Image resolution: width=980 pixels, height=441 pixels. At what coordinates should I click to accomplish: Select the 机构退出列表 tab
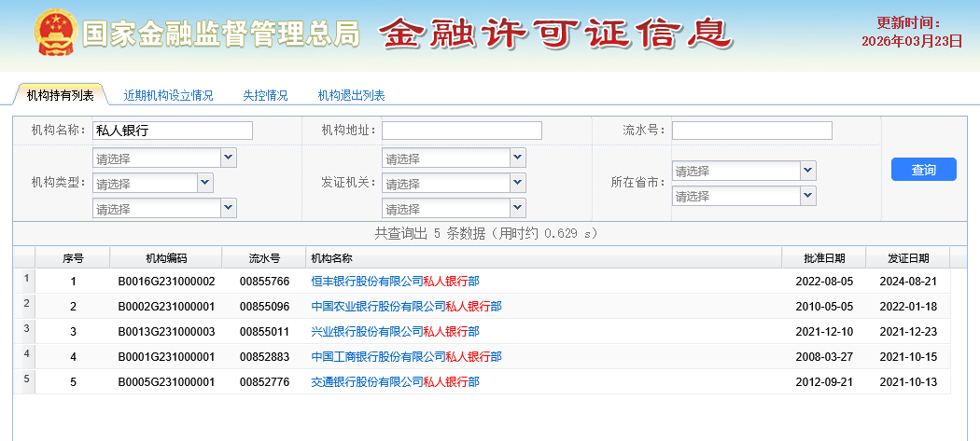(351, 95)
